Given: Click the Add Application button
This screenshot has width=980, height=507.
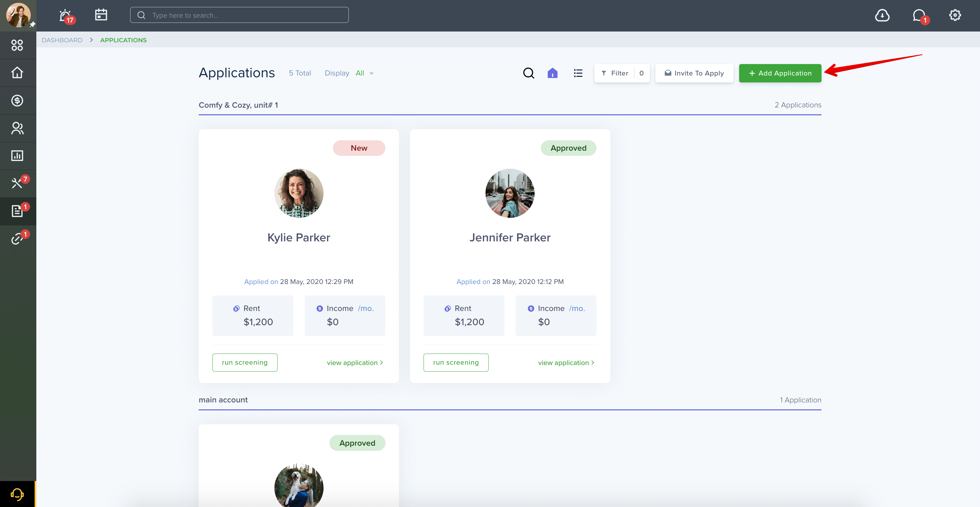Looking at the screenshot, I should [x=780, y=73].
